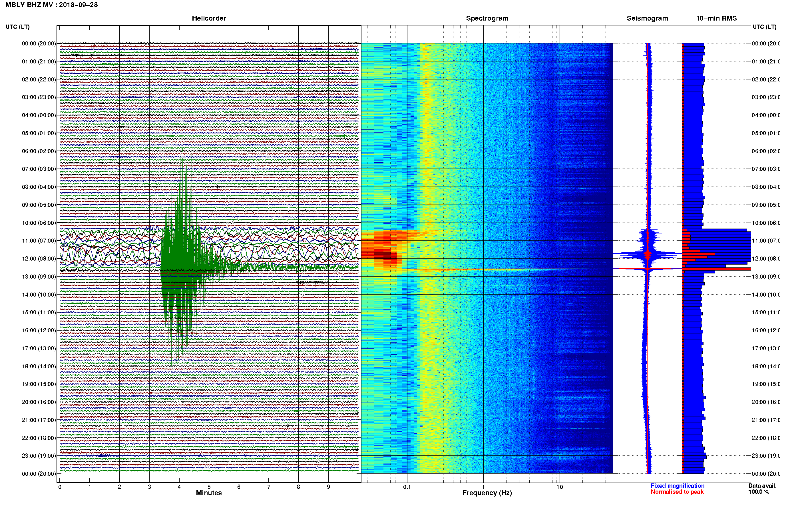812x508 pixels.
Task: Click the minute tick label '0'
Action: coord(60,487)
